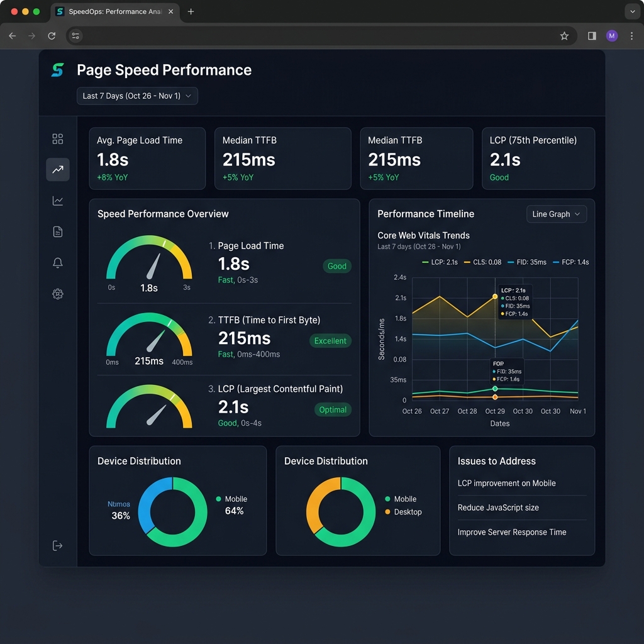Click the orange bottom data point on Oct 29
The image size is (644, 644).
495,397
